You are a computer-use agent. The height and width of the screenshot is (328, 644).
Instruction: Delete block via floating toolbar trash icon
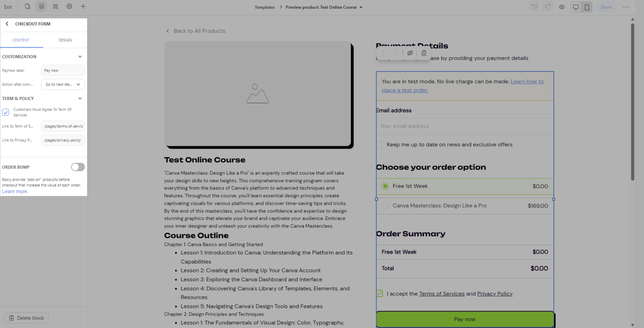(424, 53)
